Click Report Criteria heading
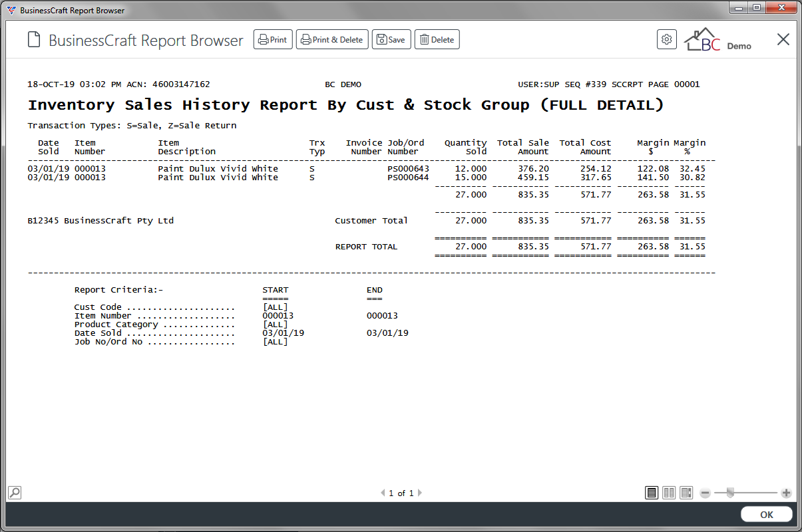This screenshot has width=802, height=532. [118, 290]
